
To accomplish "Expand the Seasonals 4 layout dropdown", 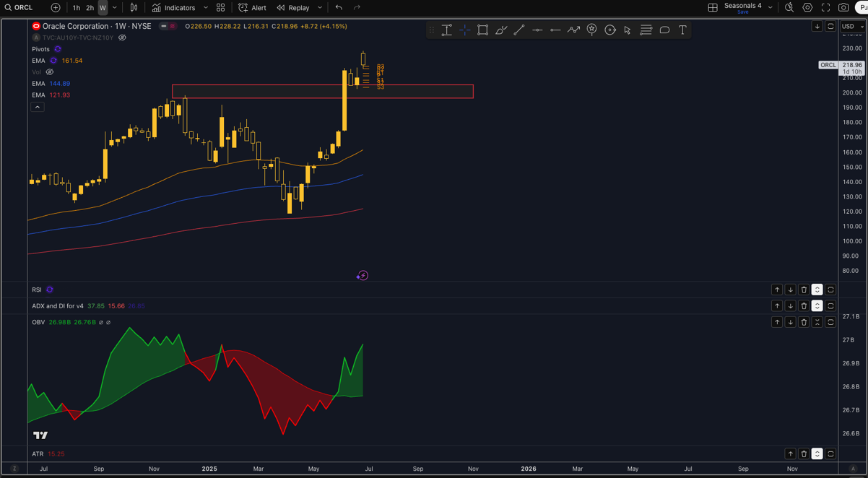I will (x=771, y=7).
